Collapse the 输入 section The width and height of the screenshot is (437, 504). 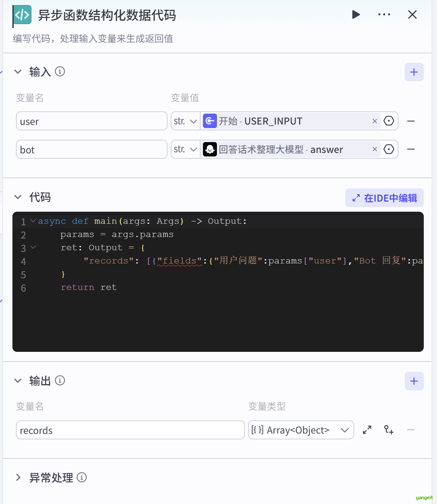[18, 72]
